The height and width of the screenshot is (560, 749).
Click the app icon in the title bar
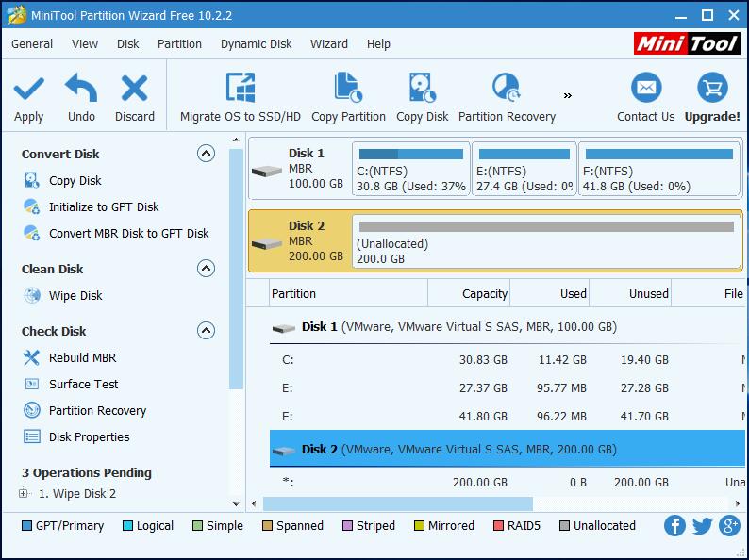(x=17, y=15)
